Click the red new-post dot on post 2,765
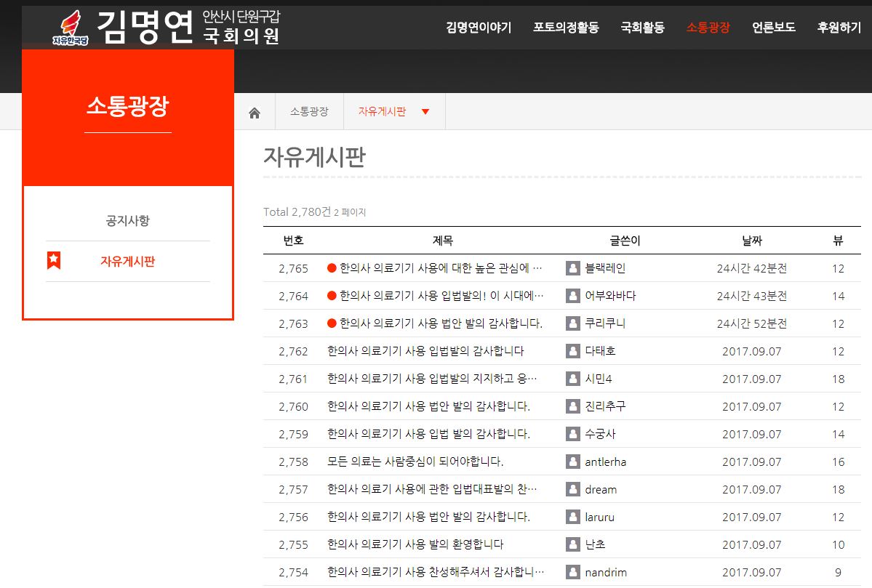872x588 pixels. pyautogui.click(x=332, y=268)
